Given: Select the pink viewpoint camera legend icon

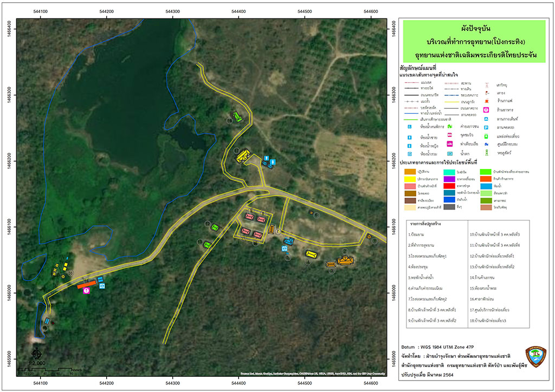Looking at the screenshot, I should 449,135.
